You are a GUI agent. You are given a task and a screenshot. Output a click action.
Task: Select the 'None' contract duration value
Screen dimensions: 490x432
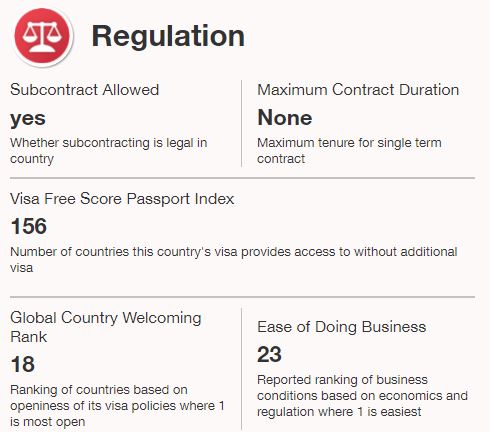tap(285, 118)
